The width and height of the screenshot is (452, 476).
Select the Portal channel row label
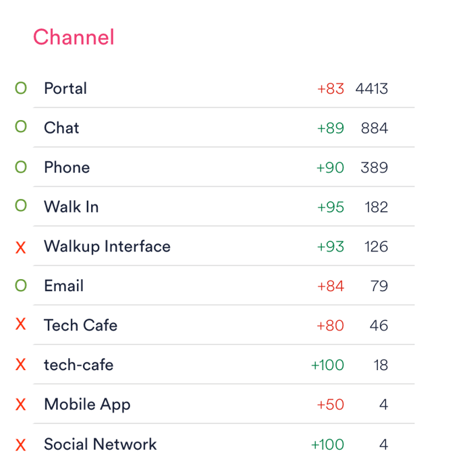(65, 88)
